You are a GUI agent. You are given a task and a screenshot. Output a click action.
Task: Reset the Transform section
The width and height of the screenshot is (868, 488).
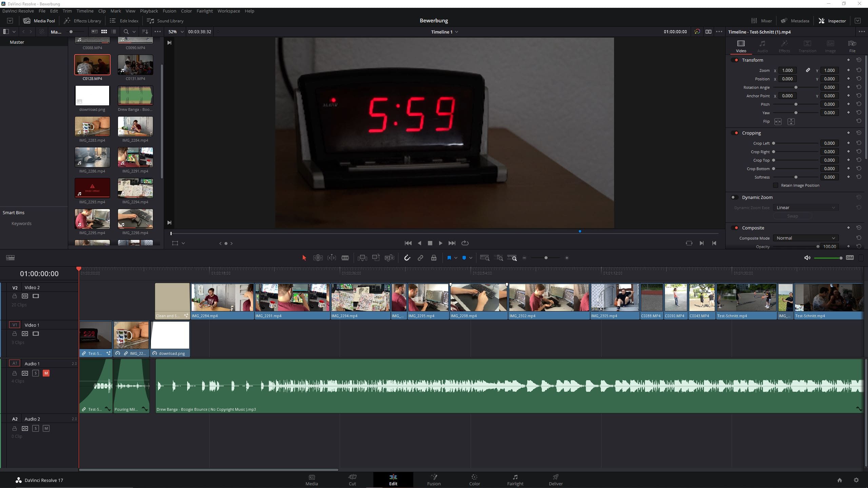point(859,60)
